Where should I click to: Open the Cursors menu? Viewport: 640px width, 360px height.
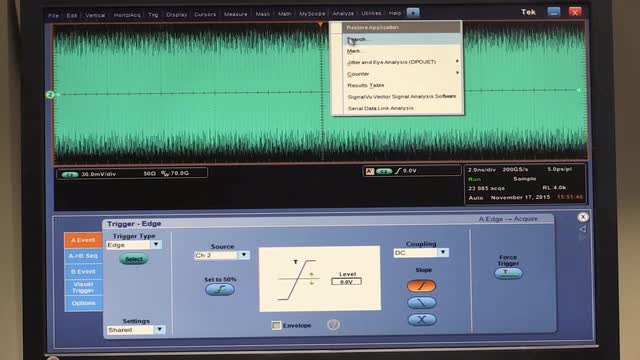[205, 14]
